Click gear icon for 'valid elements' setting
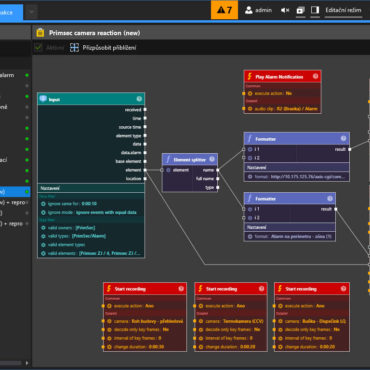Screen dimensions: 370x370 click(43, 253)
